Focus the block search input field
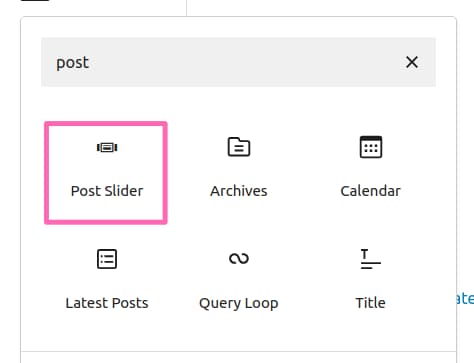This screenshot has width=474, height=363. [238, 62]
